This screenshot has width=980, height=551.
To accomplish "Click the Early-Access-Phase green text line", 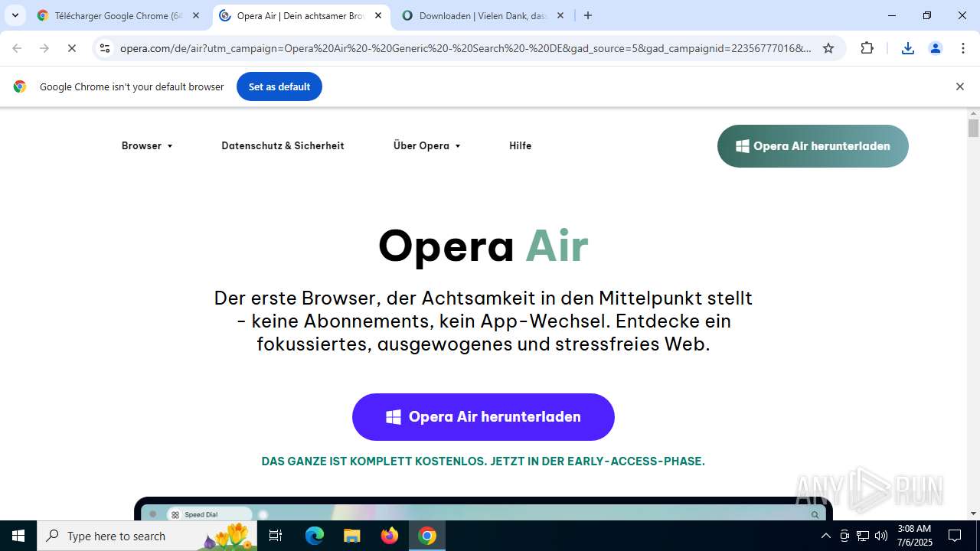I will (483, 461).
